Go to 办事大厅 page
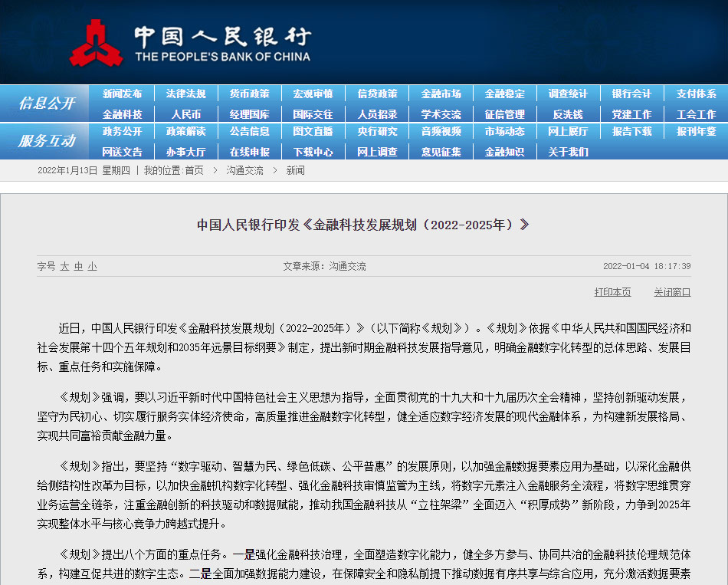 (x=185, y=152)
